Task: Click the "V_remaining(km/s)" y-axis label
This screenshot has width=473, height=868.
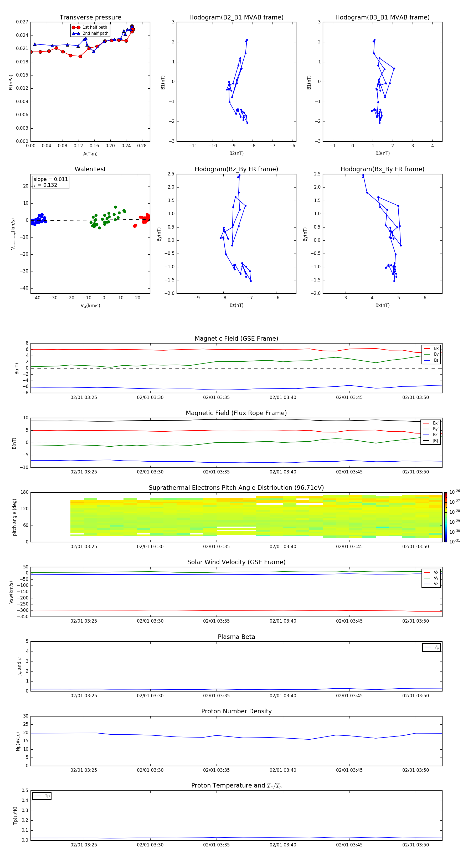Action: click(x=13, y=234)
